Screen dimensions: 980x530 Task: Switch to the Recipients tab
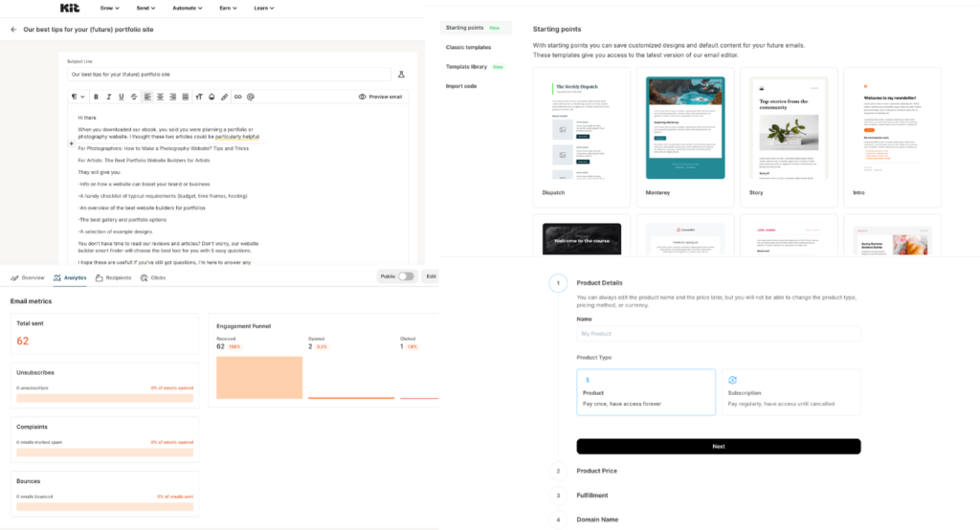(x=113, y=277)
